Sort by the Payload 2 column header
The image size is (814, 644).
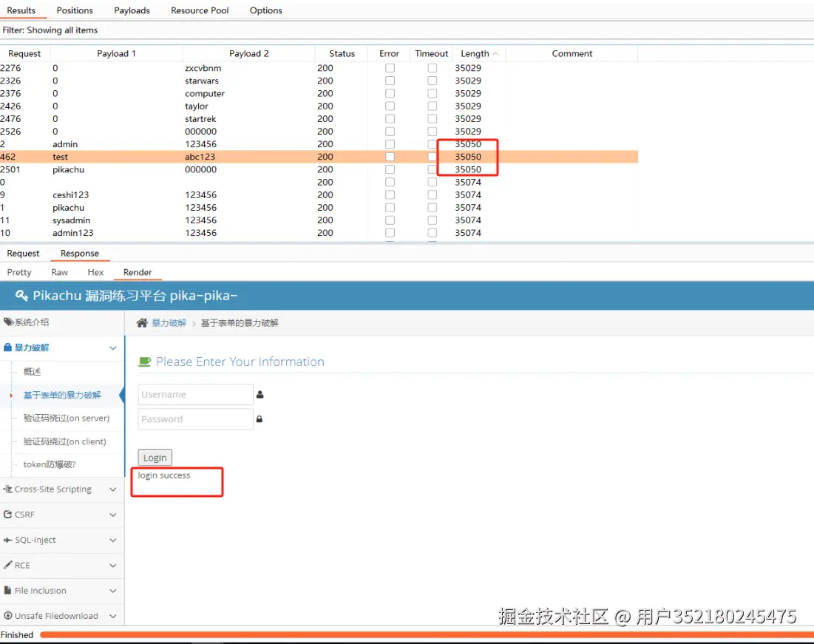tap(248, 53)
